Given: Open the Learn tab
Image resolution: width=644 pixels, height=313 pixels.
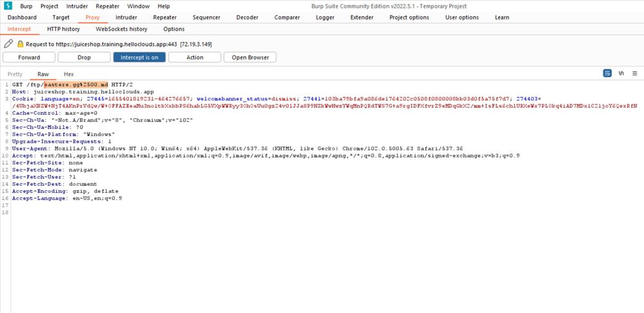Looking at the screenshot, I should [x=502, y=17].
